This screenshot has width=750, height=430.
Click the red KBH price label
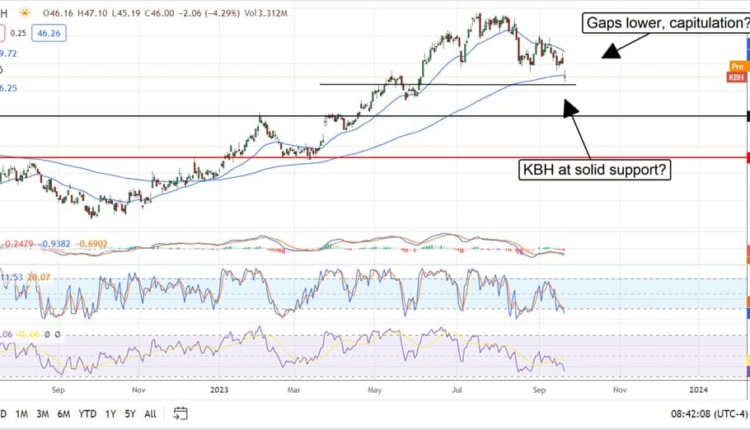[738, 76]
